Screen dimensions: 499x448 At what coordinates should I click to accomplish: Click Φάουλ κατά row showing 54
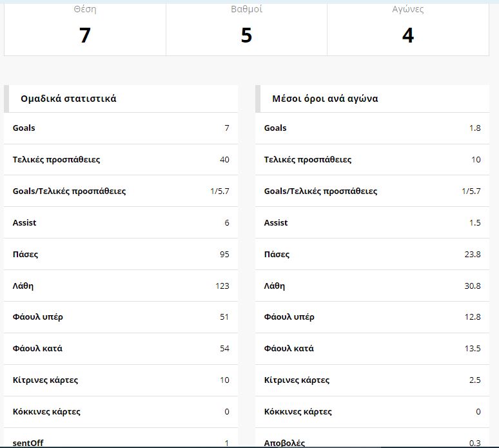[x=121, y=349]
